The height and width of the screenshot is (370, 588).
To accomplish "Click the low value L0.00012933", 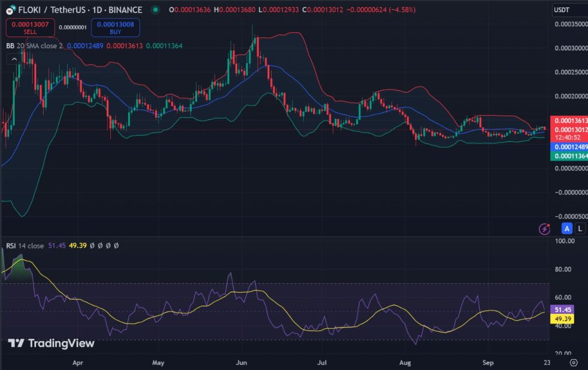I will pos(278,10).
